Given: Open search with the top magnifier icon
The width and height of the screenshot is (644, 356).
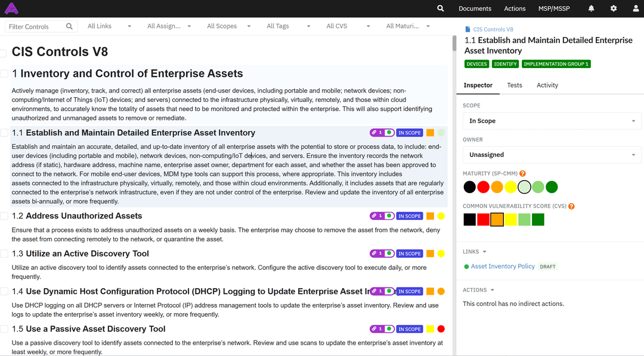Looking at the screenshot, I should 440,8.
